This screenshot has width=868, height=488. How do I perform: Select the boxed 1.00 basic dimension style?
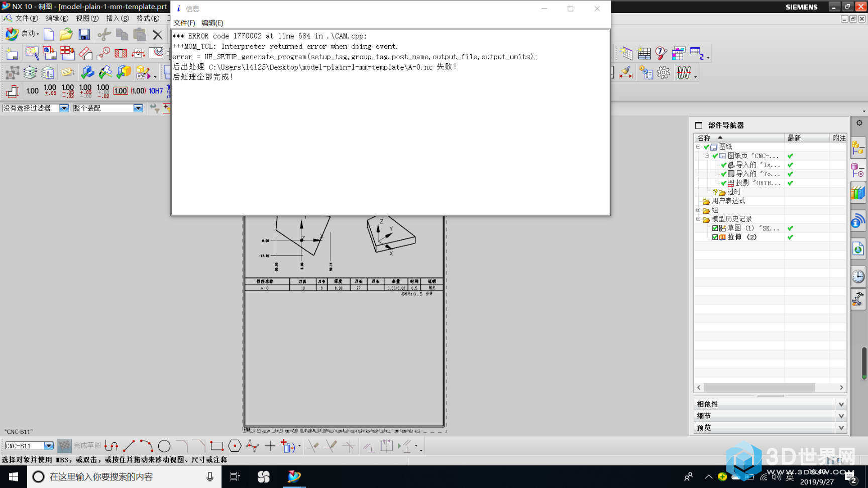pyautogui.click(x=121, y=91)
